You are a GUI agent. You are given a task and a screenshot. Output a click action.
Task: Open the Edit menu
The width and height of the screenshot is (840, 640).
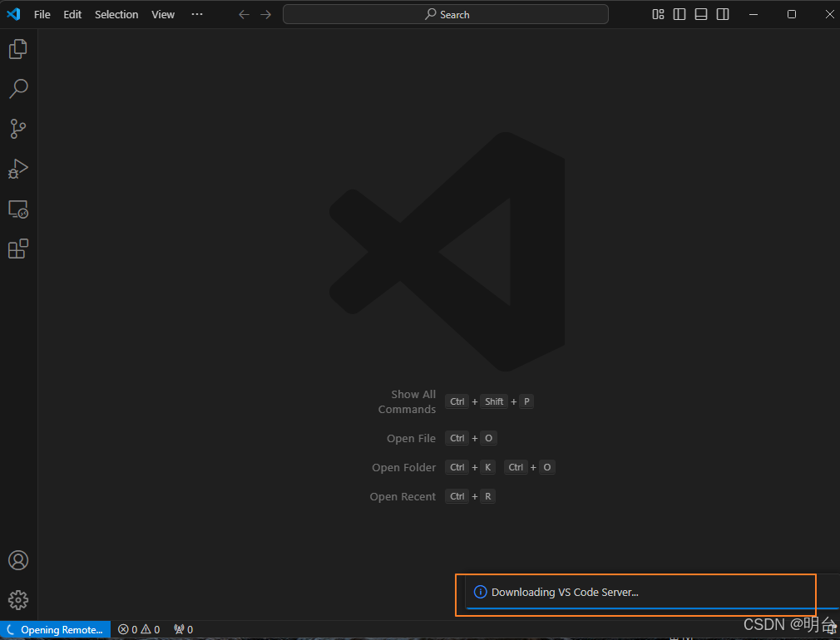point(72,14)
